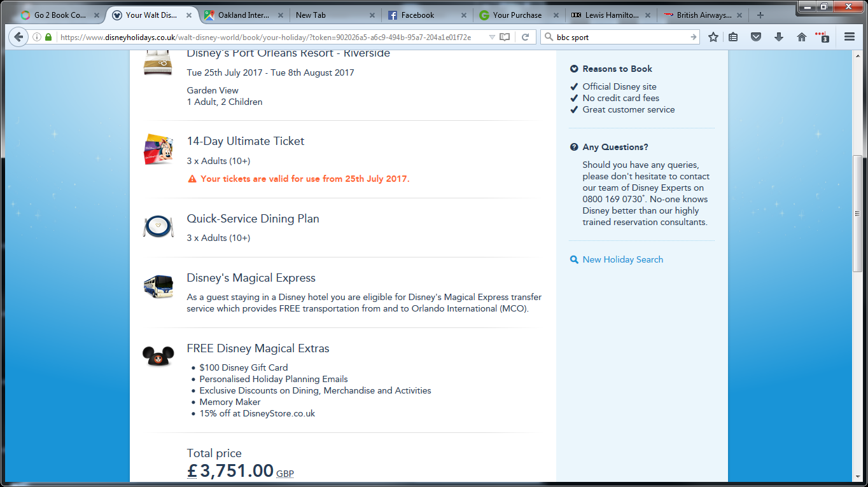Click the magnifier icon in the search bar

pos(548,37)
